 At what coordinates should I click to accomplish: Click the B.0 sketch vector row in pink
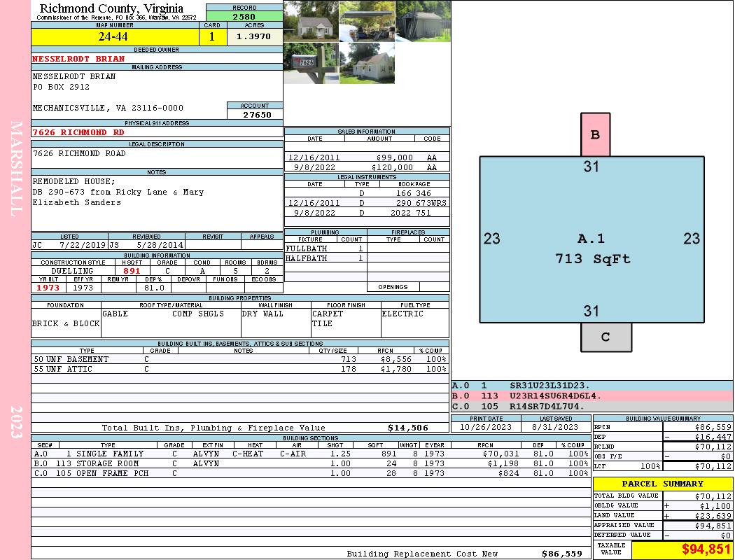[592, 396]
